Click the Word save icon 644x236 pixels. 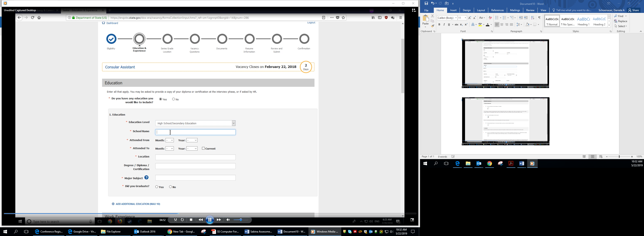pyautogui.click(x=426, y=3)
